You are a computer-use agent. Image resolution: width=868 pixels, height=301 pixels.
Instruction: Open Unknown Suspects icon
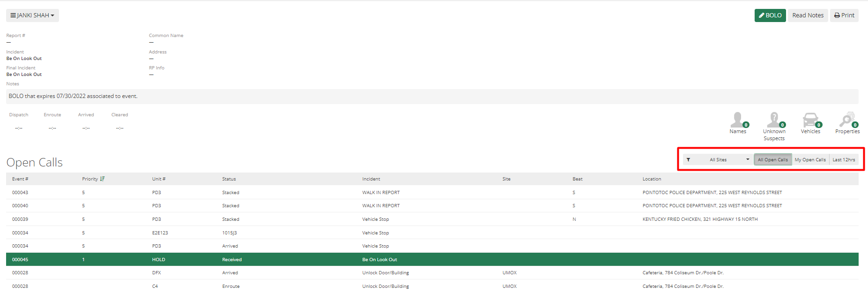(x=774, y=126)
